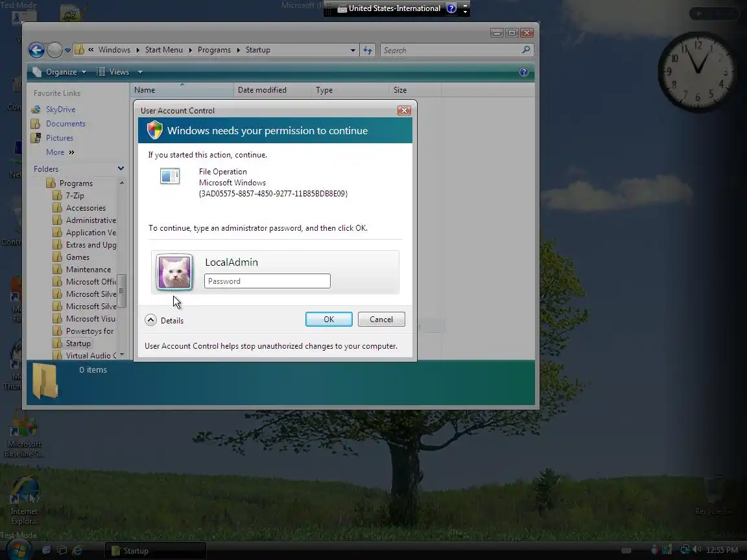The image size is (747, 560).
Task: Click the Internet Explorer desktop icon
Action: click(24, 501)
